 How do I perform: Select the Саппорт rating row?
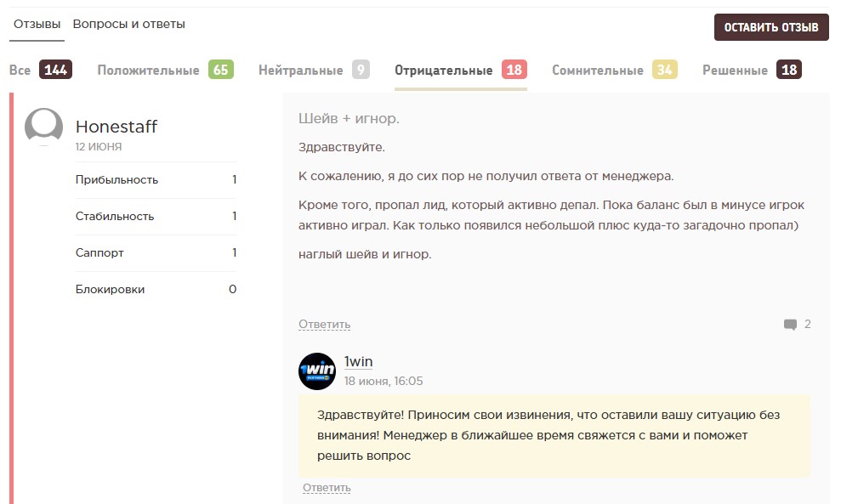(156, 252)
